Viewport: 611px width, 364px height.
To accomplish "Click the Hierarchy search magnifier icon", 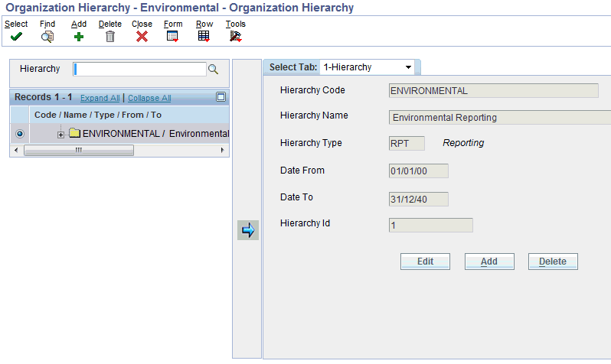I will tap(213, 70).
